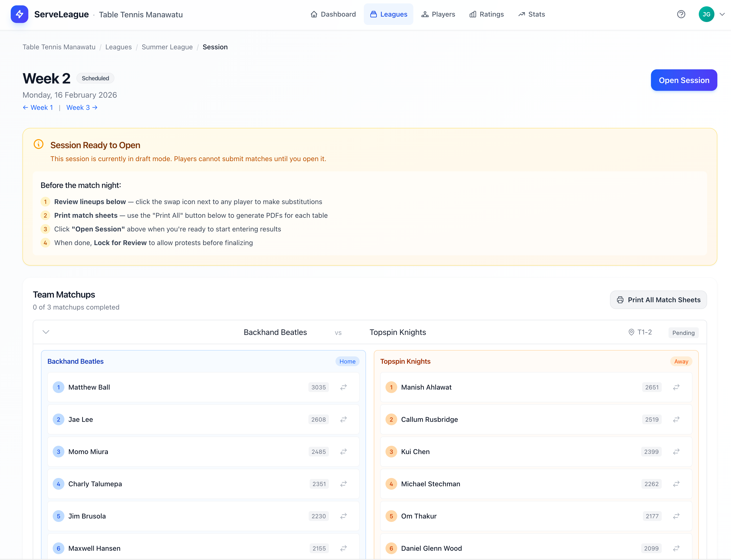Screen dimensions: 731x560
Task: Click the swap icon for Jim Brusola
Action: [x=344, y=516]
